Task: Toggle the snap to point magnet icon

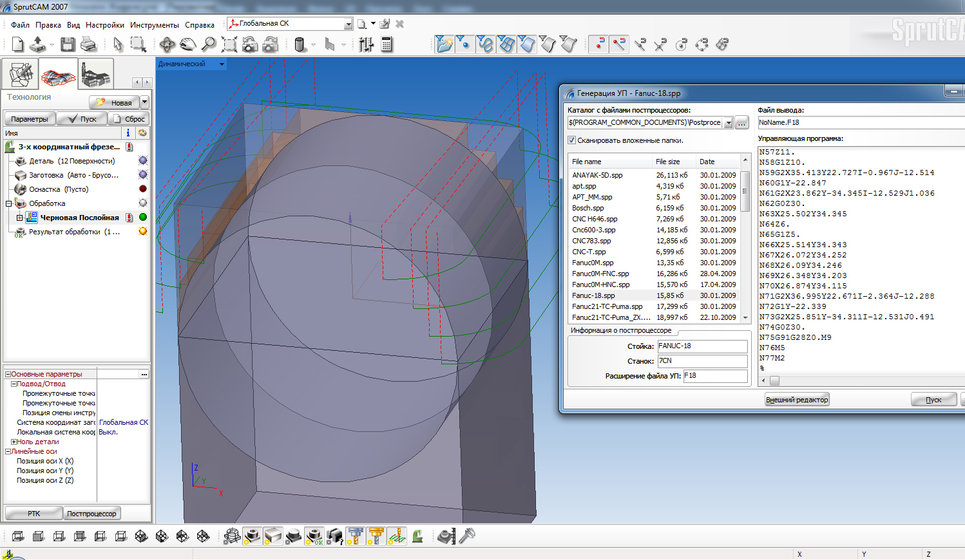Action: pos(598,44)
